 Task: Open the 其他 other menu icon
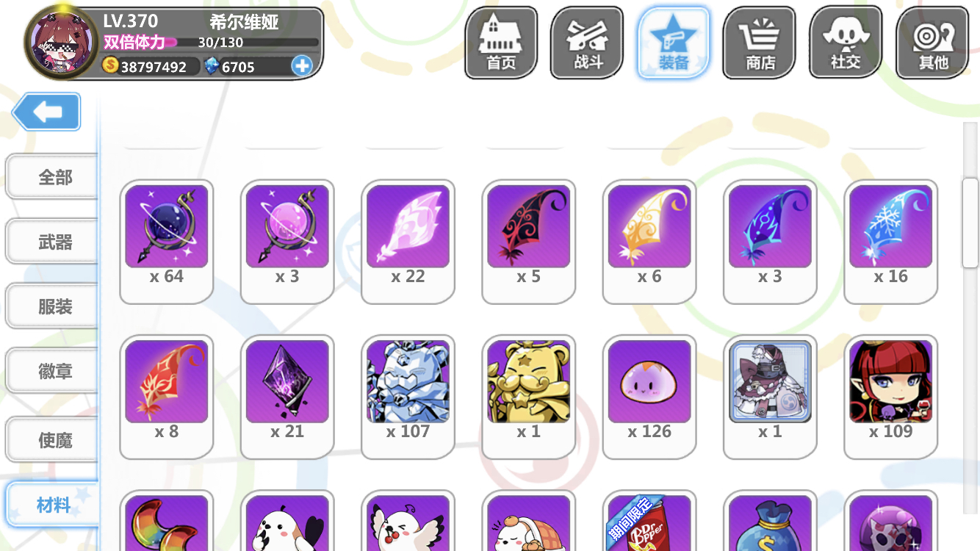point(932,43)
